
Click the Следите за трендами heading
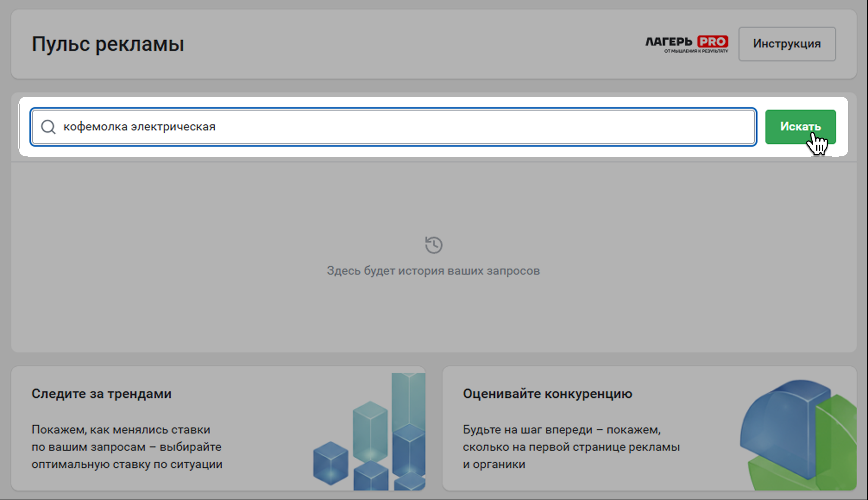point(101,394)
